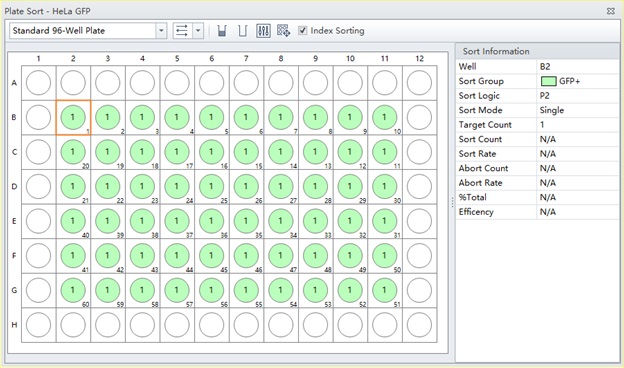Screen dimensions: 624x368
Task: Select well C2 numbered 20
Action: 73,152
